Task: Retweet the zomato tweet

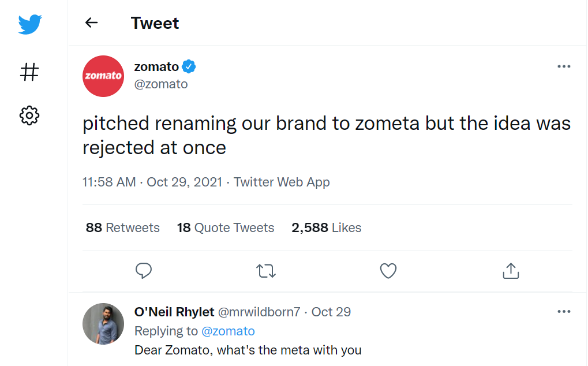Action: point(266,271)
